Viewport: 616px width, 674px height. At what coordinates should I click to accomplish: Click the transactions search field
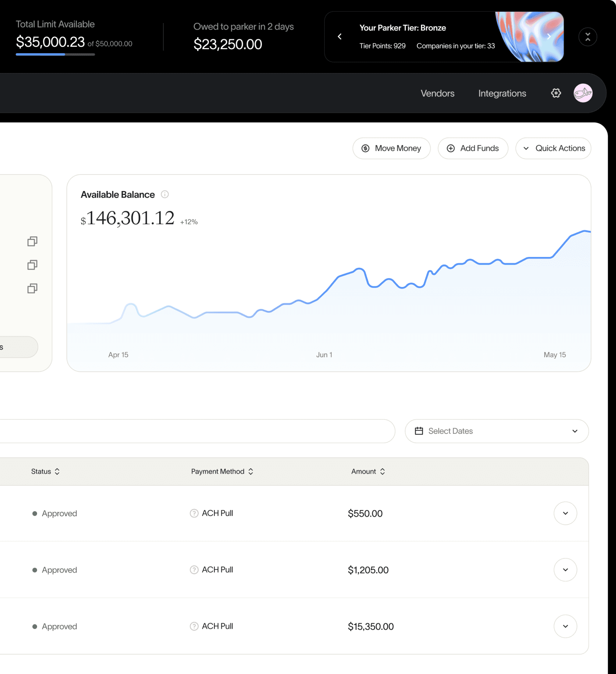point(197,431)
